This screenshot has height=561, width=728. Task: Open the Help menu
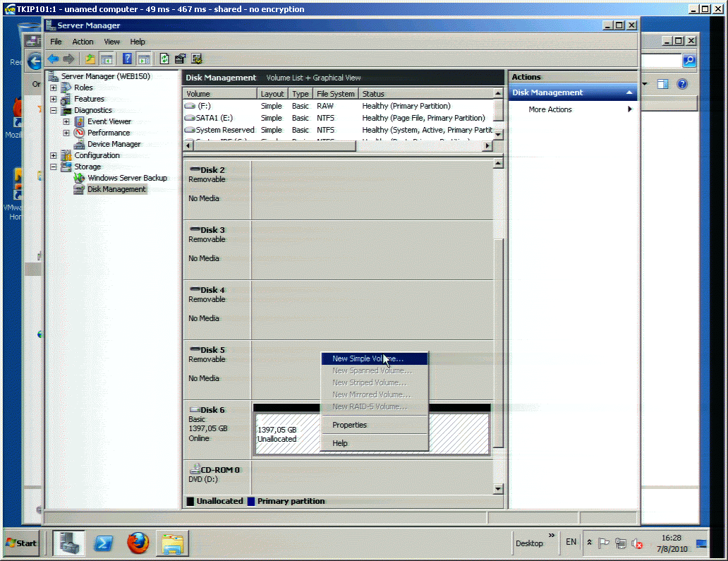click(138, 42)
